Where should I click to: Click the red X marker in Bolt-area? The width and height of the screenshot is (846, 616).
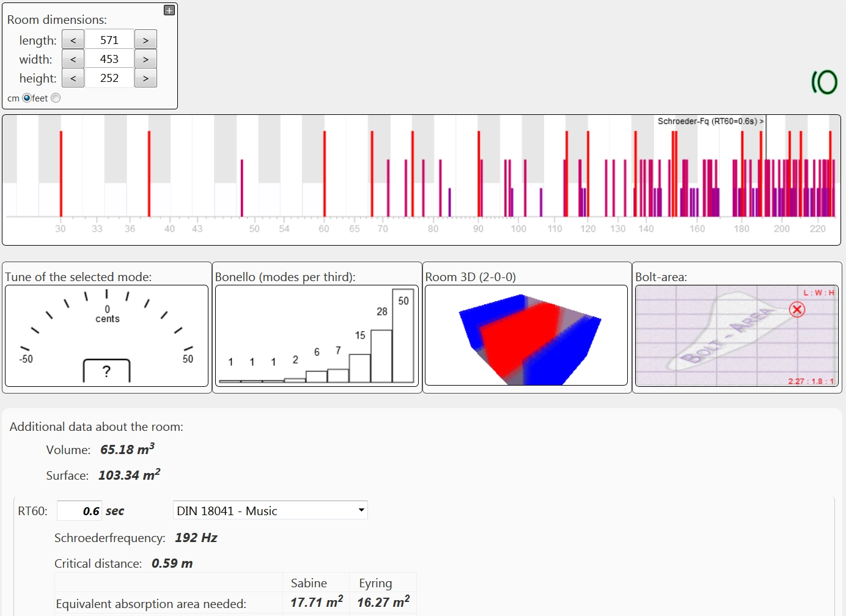coord(796,310)
